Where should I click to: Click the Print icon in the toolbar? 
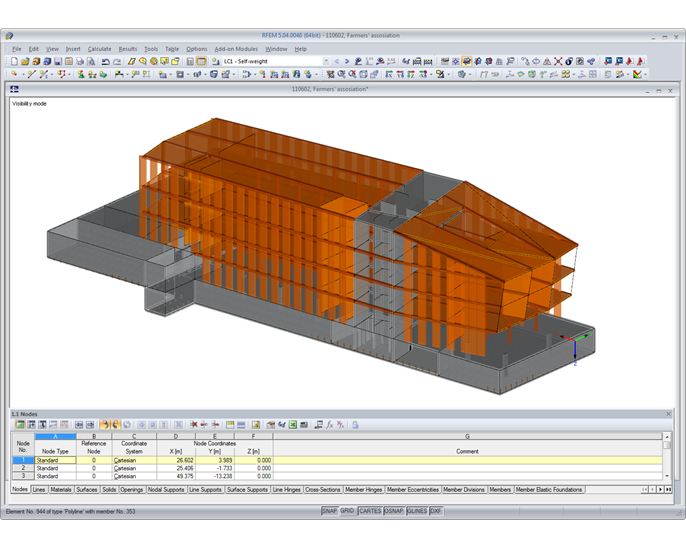80,62
